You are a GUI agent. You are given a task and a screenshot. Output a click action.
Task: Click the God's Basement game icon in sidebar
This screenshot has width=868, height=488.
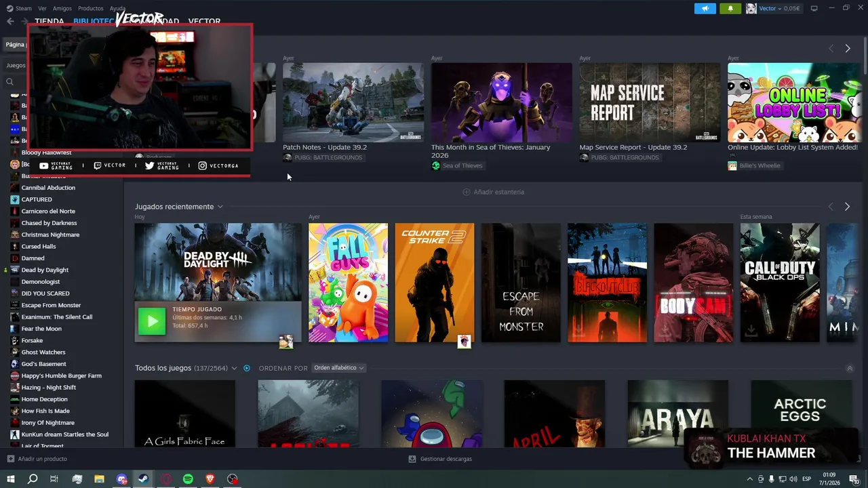(x=15, y=364)
